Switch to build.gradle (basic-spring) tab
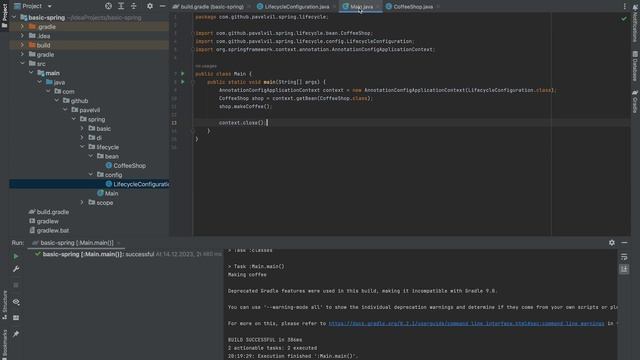 point(209,7)
